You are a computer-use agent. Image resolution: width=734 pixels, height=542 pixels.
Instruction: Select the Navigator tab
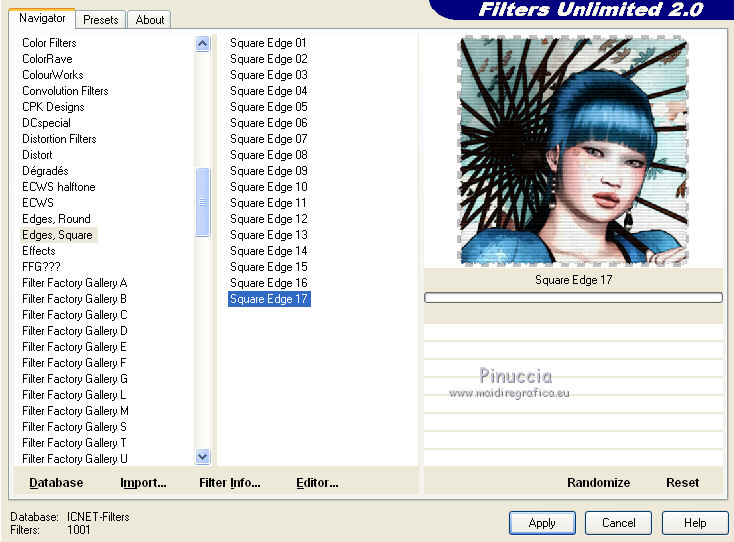[42, 18]
